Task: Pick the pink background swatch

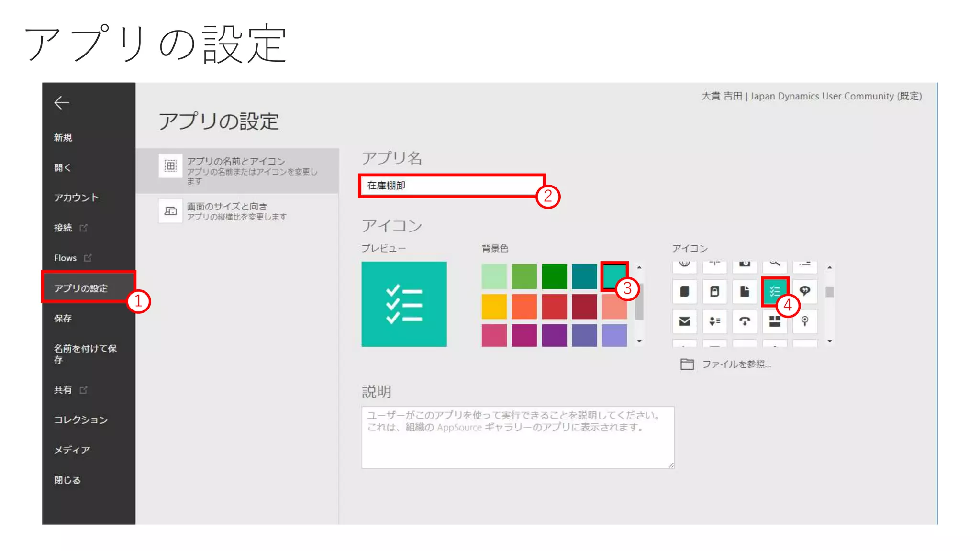Action: pyautogui.click(x=494, y=335)
